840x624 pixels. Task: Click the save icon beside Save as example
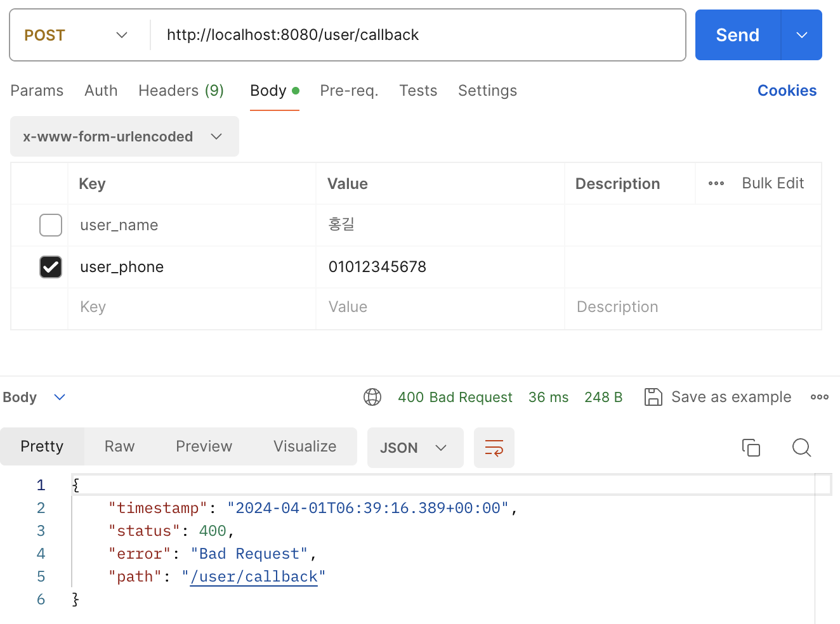[x=653, y=397]
